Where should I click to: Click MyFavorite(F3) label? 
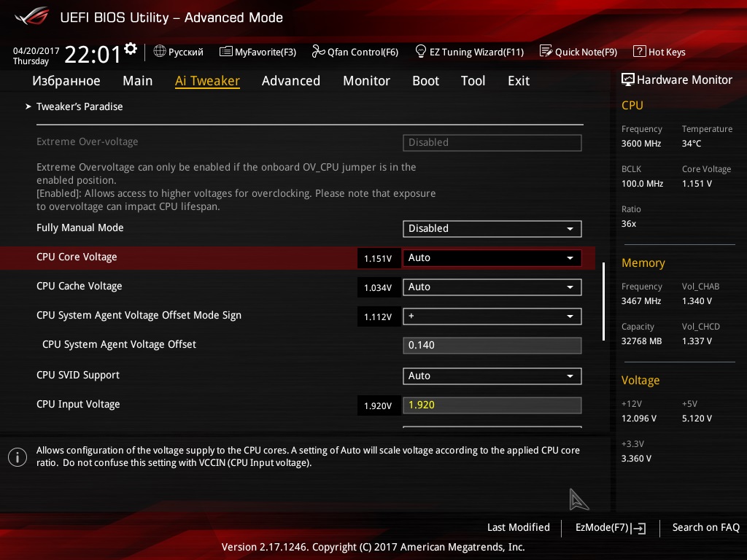coord(266,52)
